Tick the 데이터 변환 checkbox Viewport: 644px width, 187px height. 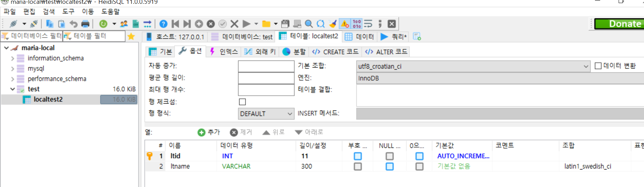[598, 66]
